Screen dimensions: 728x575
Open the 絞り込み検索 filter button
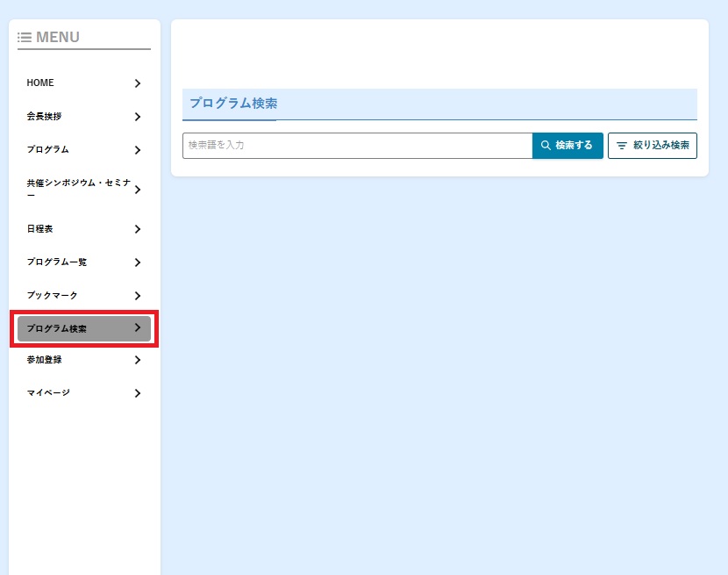coord(653,146)
